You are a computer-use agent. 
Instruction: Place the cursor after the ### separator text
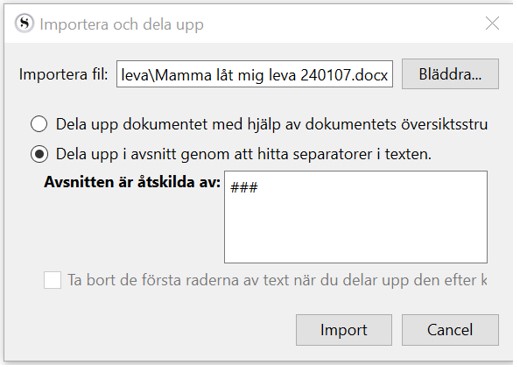pos(259,188)
